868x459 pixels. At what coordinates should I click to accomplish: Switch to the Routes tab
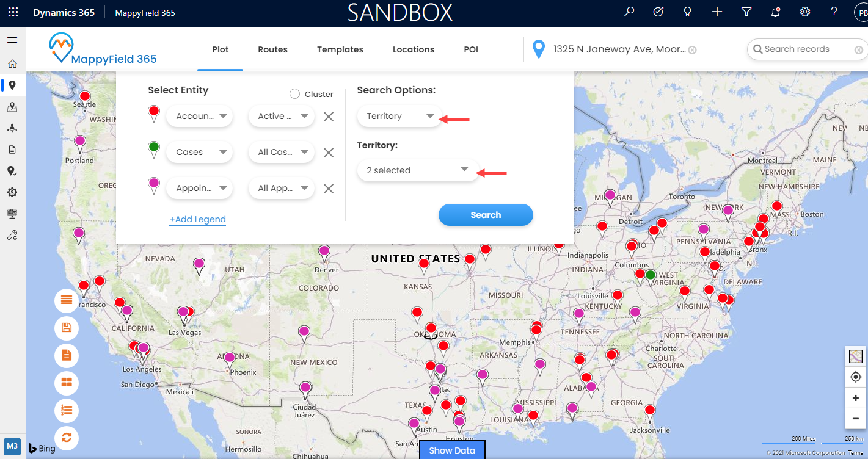(x=272, y=49)
